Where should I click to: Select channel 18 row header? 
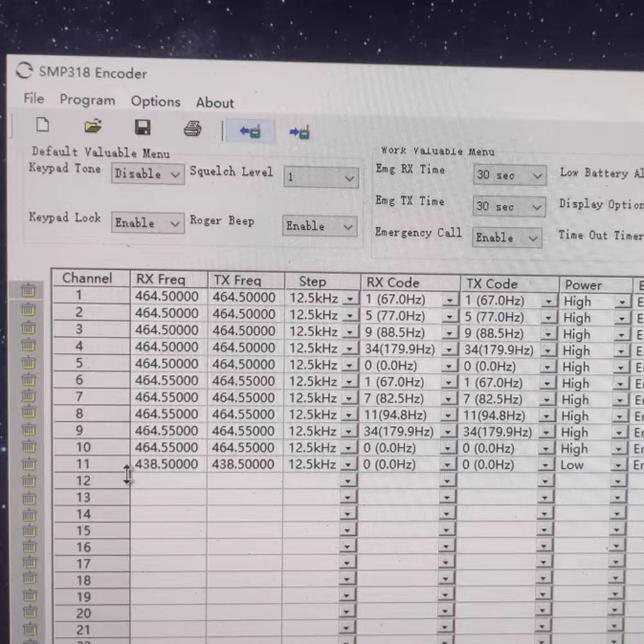91,580
